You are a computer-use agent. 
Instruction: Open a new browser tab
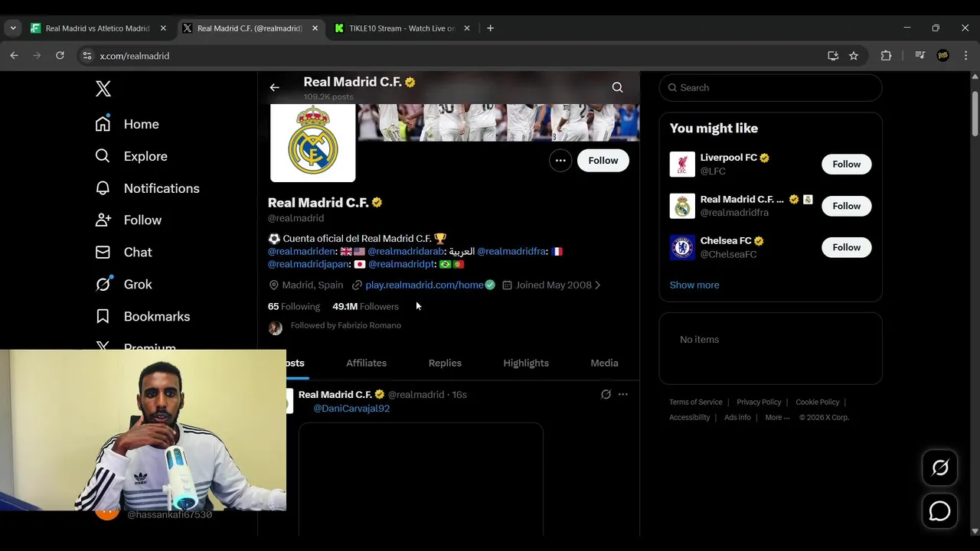click(x=490, y=28)
